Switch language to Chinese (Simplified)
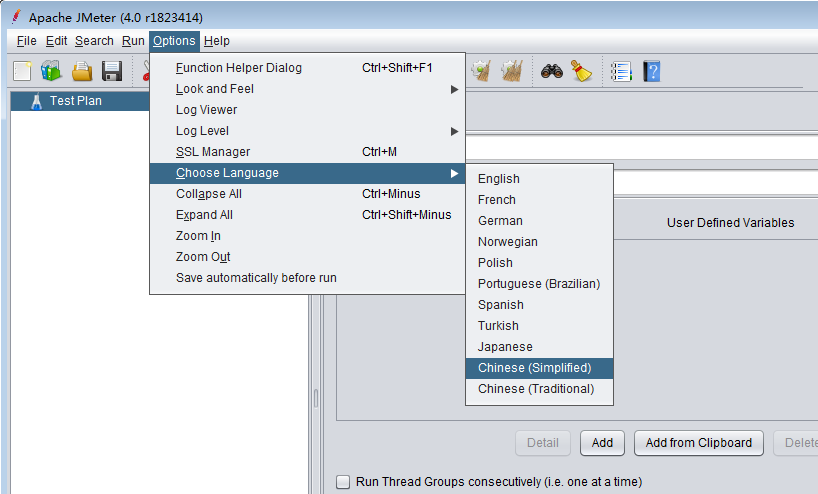Image resolution: width=818 pixels, height=494 pixels. (x=539, y=368)
